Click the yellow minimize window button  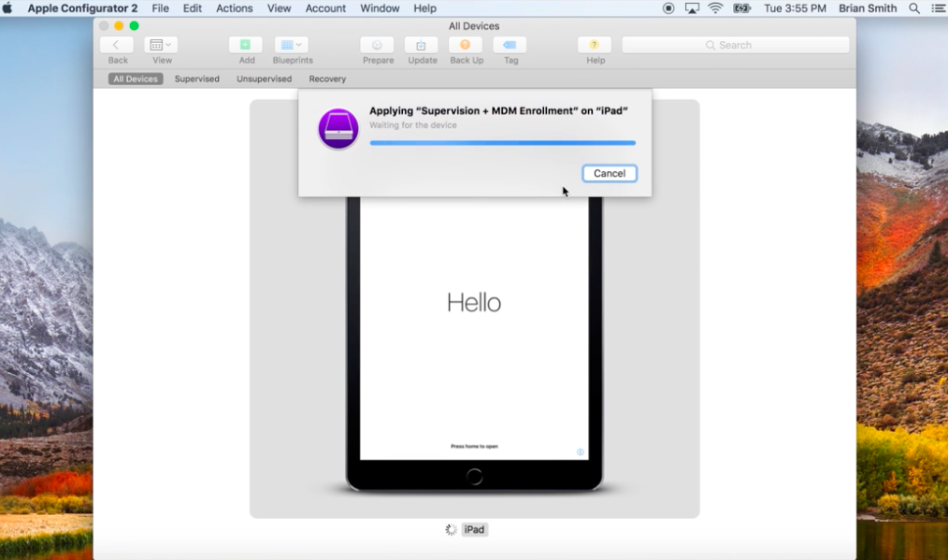click(x=119, y=26)
